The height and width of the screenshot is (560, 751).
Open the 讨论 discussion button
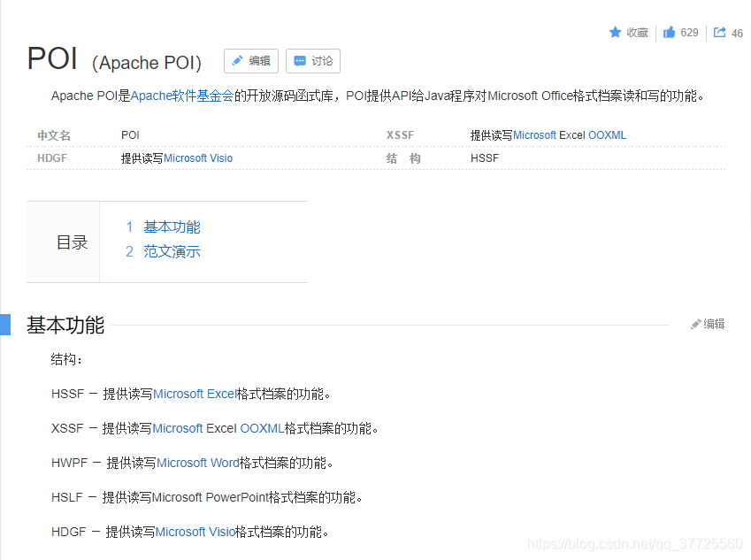point(313,61)
